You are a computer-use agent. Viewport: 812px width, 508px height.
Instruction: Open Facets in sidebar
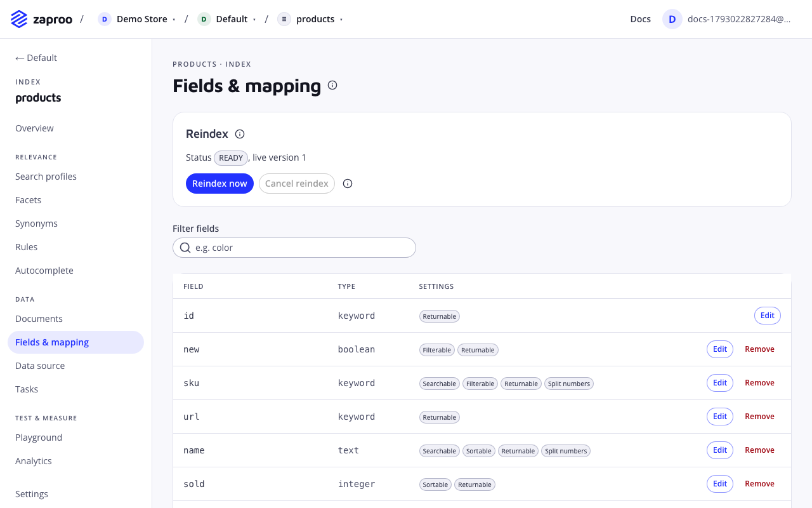pyautogui.click(x=75, y=200)
